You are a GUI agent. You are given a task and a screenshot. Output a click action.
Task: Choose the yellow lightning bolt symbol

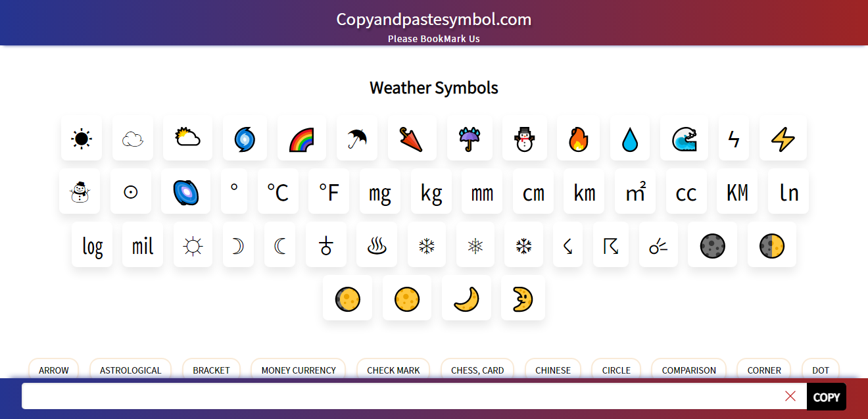[783, 139]
